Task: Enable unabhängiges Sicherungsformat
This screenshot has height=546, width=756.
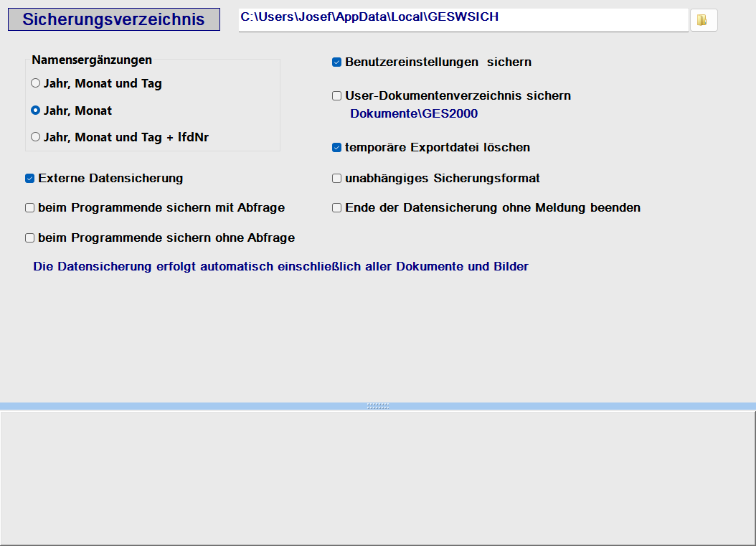Action: (336, 178)
